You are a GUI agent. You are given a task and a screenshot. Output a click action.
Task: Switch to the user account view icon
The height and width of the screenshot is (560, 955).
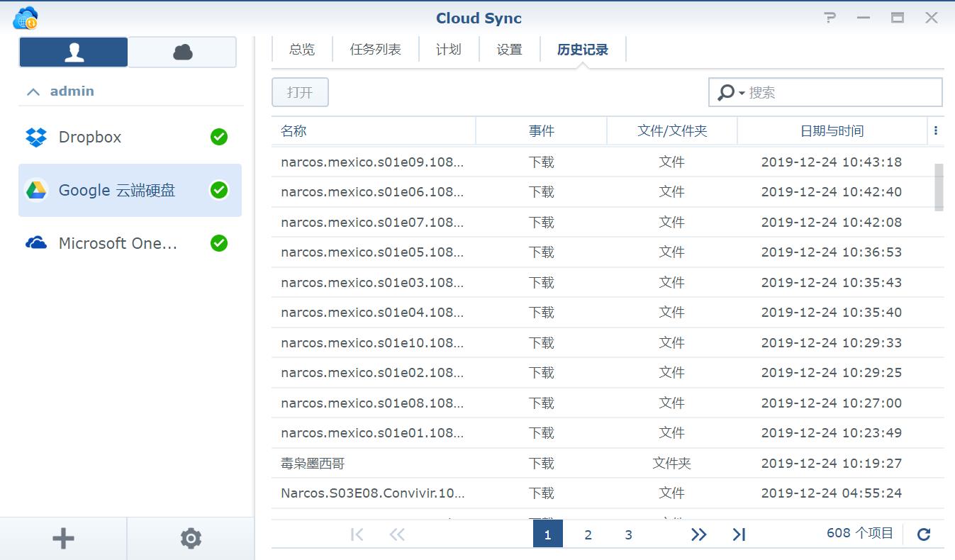tap(74, 52)
